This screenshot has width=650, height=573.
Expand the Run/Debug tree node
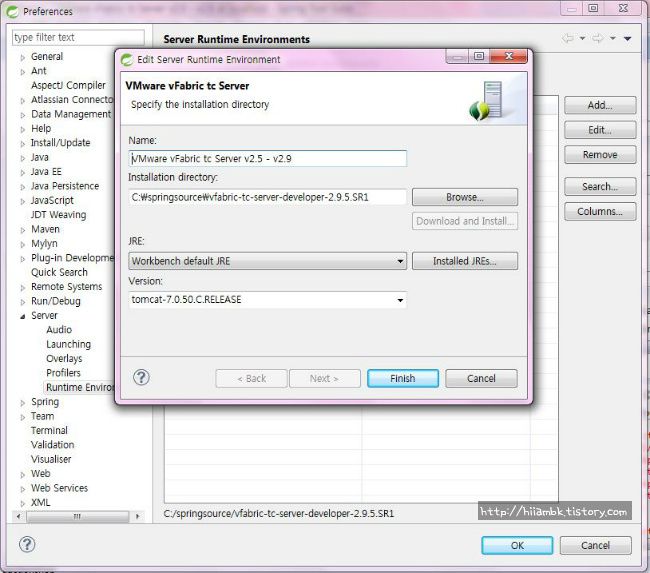coord(23,302)
